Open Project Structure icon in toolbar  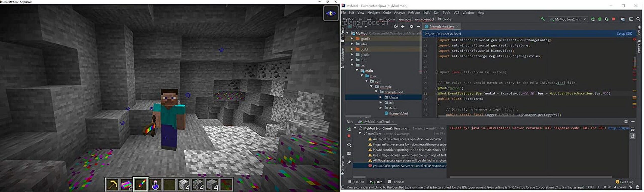tap(622, 19)
